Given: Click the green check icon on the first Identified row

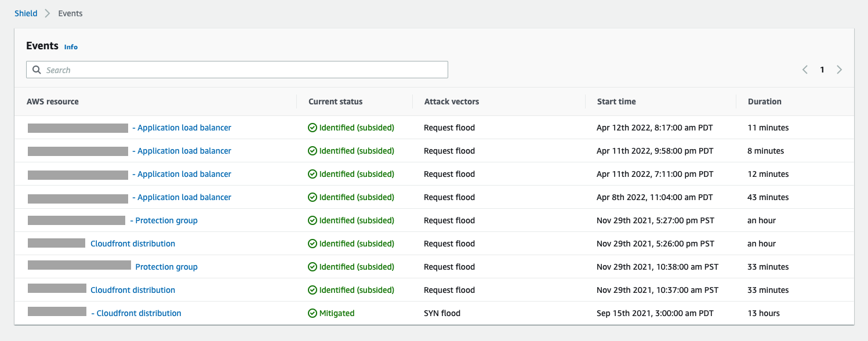Looking at the screenshot, I should click(x=311, y=127).
